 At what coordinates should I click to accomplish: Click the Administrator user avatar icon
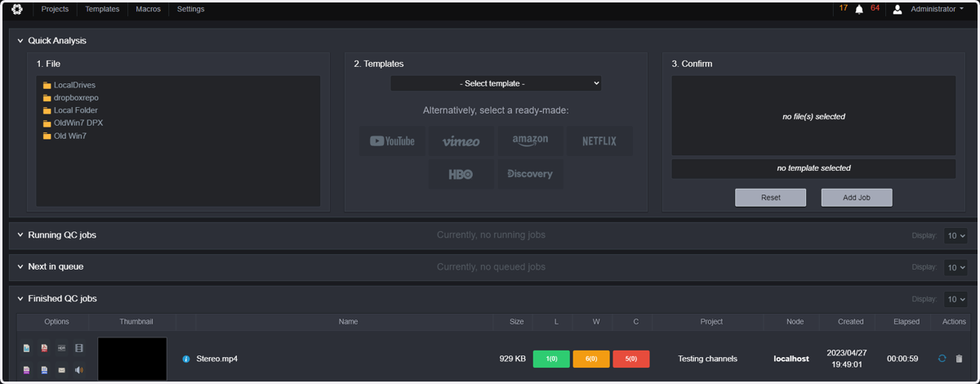898,10
